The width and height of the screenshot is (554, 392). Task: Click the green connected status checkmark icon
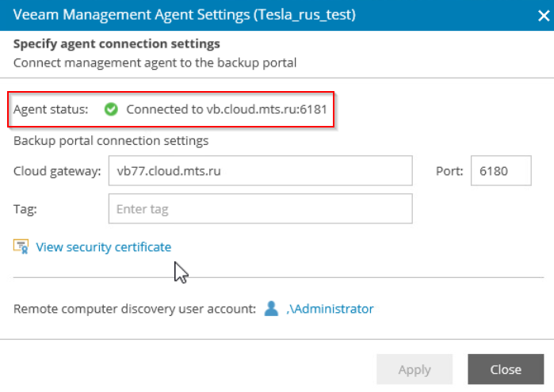tap(112, 109)
